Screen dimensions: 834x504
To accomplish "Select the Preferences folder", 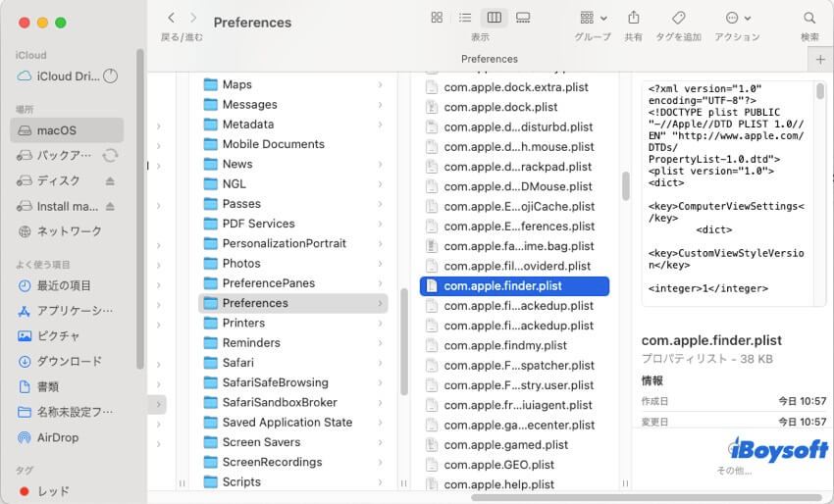I will 293,303.
